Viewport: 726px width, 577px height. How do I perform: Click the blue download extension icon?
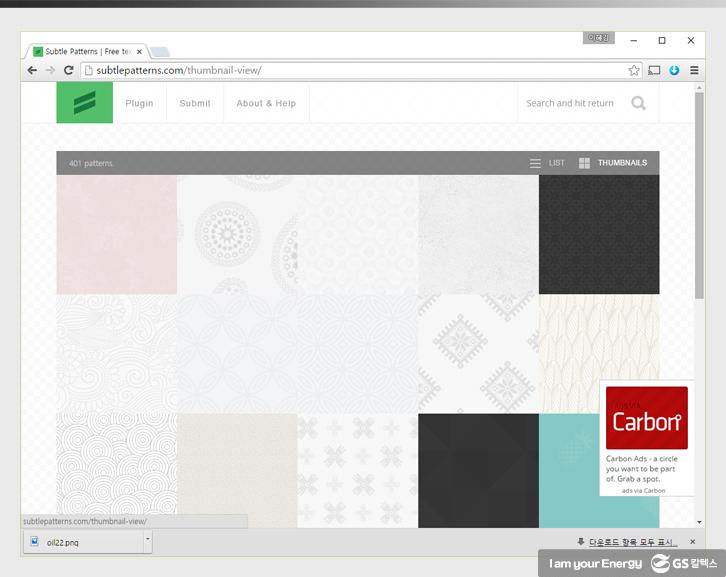tap(674, 70)
